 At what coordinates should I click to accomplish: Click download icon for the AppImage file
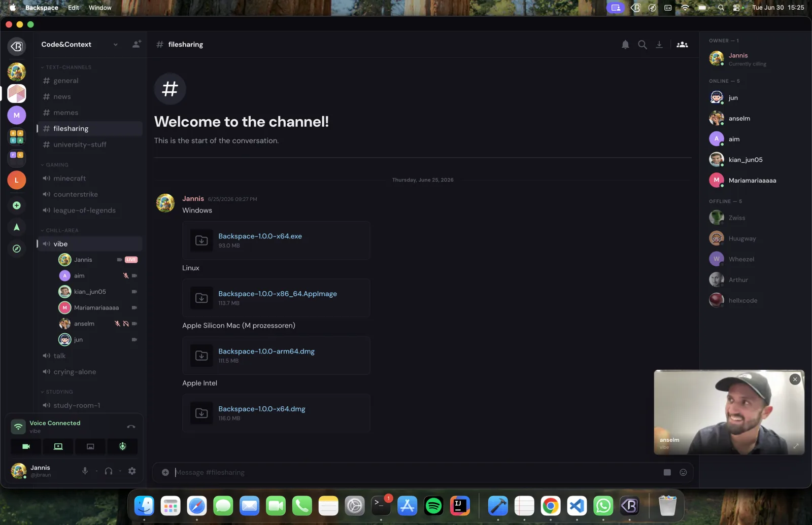point(201,298)
